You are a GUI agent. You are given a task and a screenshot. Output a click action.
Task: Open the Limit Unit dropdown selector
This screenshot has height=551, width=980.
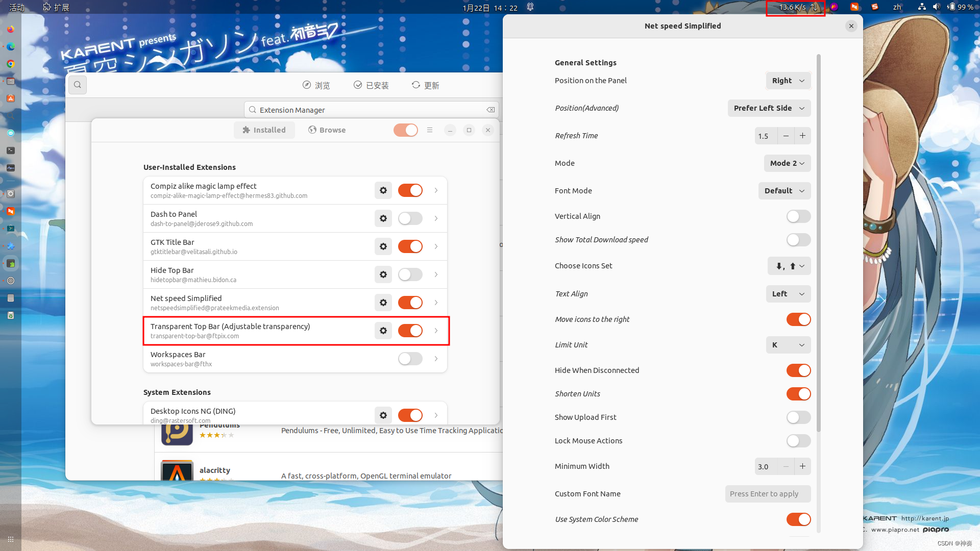click(x=787, y=344)
